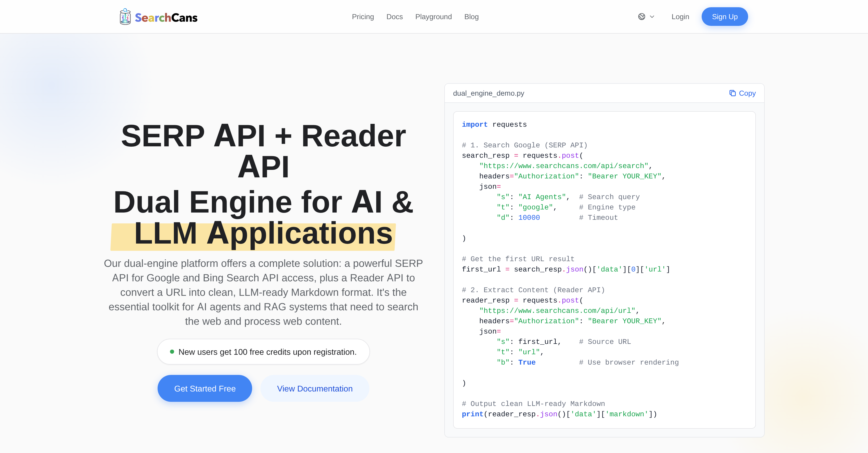Click the Login link
Image resolution: width=868 pixels, height=453 pixels.
tap(680, 17)
